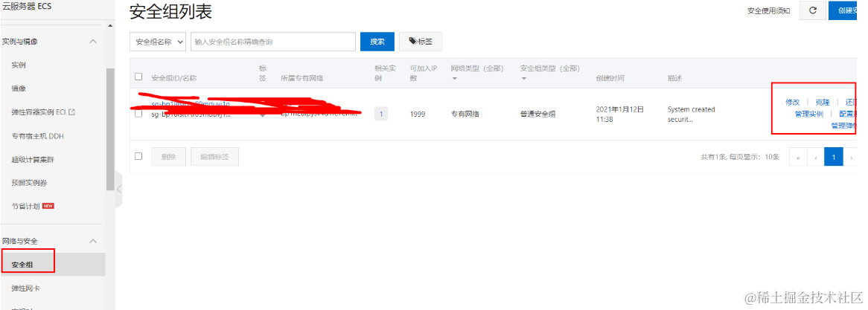Image resolution: width=868 pixels, height=310 pixels.
Task: Click the 1999 IP count cell
Action: tap(418, 114)
